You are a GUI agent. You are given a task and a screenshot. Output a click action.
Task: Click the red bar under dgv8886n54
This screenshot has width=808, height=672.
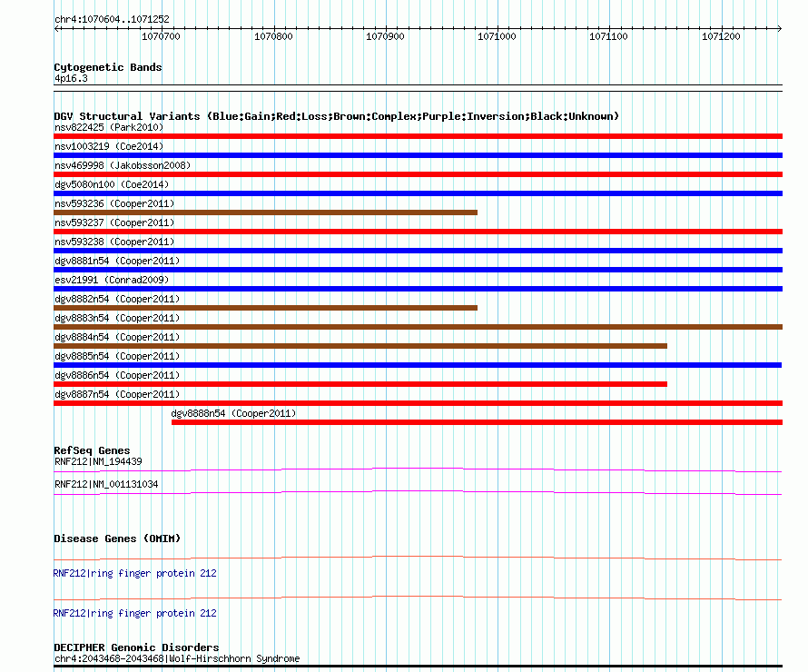(x=360, y=384)
